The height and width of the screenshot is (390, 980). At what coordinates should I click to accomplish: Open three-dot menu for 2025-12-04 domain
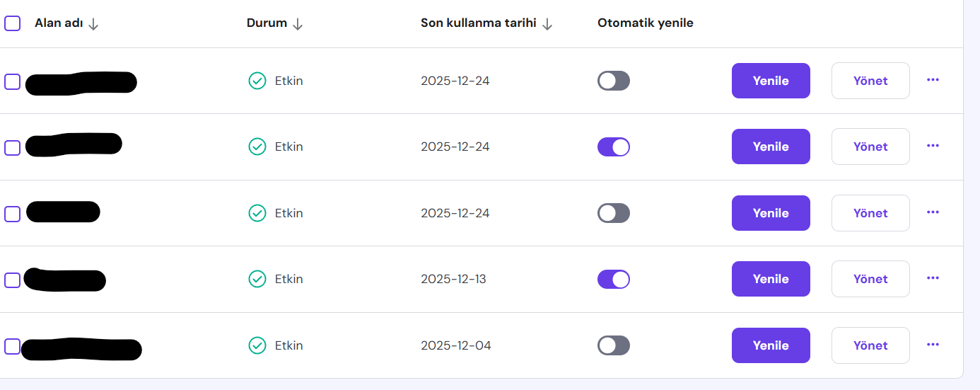[x=933, y=345]
